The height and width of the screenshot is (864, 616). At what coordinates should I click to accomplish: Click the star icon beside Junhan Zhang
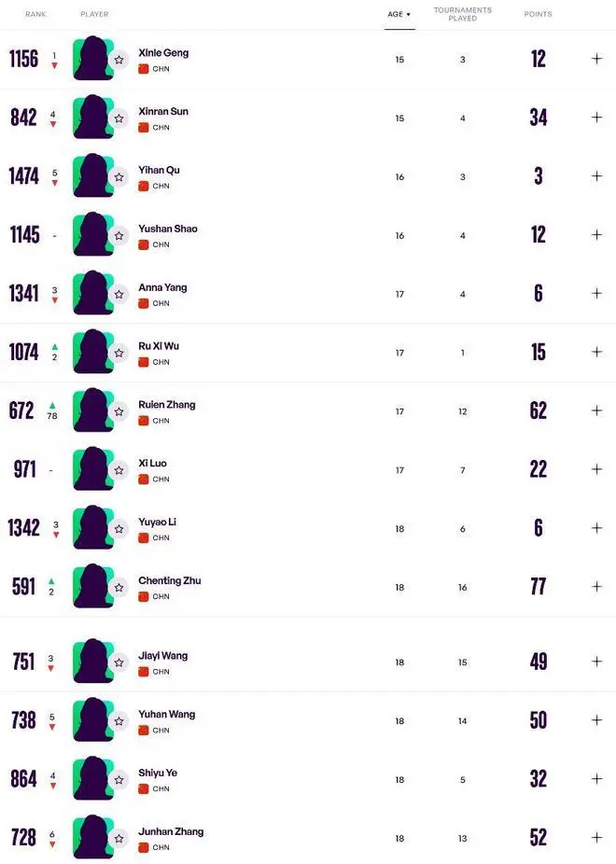tap(119, 839)
